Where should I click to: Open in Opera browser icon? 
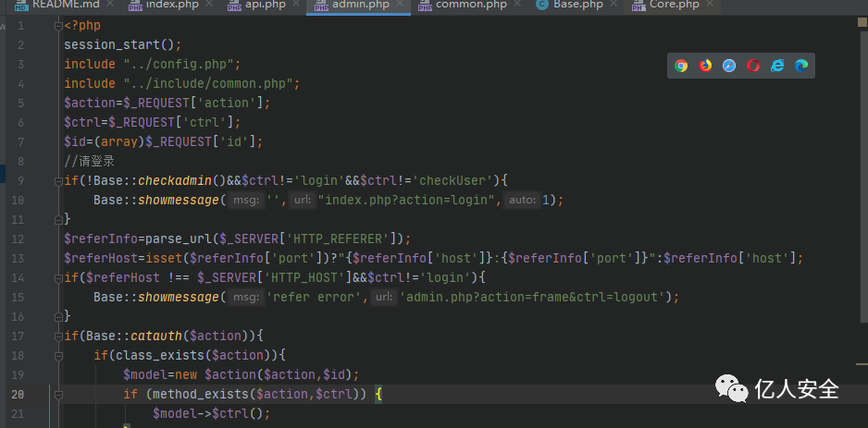pos(753,66)
